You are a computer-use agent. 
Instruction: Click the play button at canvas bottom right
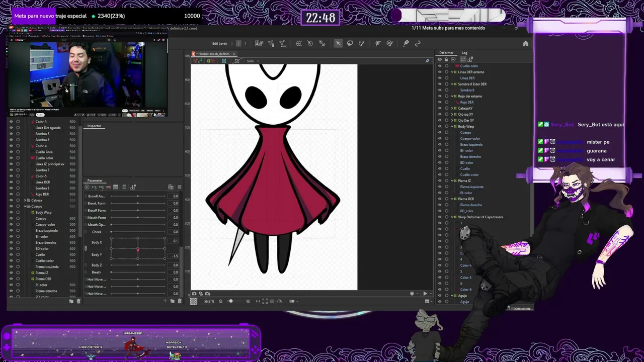(x=425, y=294)
